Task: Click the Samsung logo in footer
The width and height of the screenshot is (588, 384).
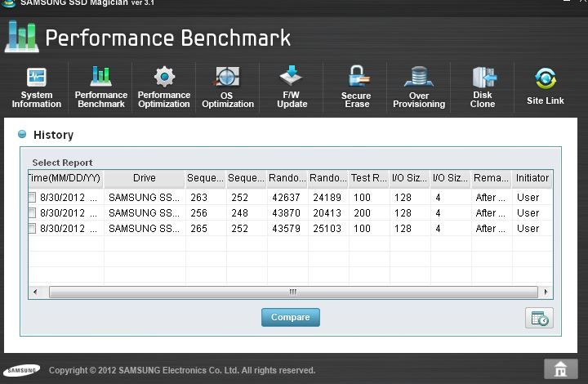Action: click(x=21, y=370)
